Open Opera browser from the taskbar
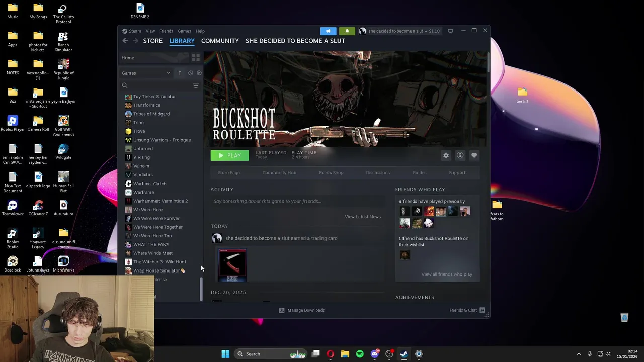 coord(330,354)
